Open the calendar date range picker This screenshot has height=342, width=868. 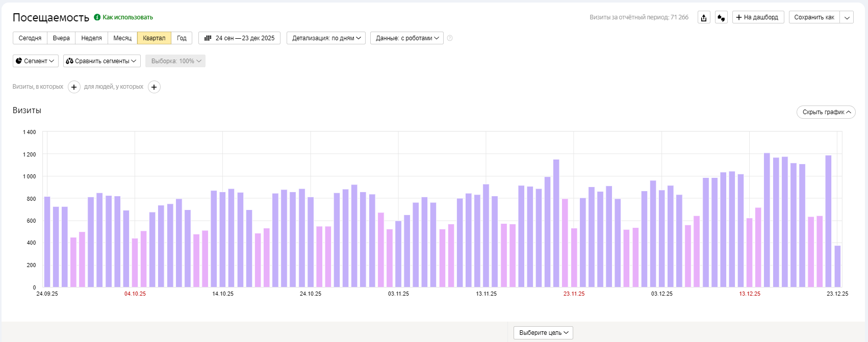[239, 38]
